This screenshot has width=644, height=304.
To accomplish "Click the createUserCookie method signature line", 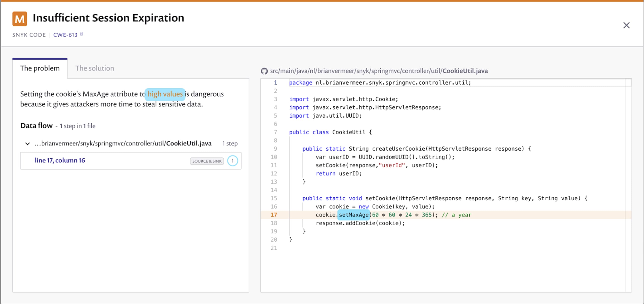I will (x=417, y=149).
